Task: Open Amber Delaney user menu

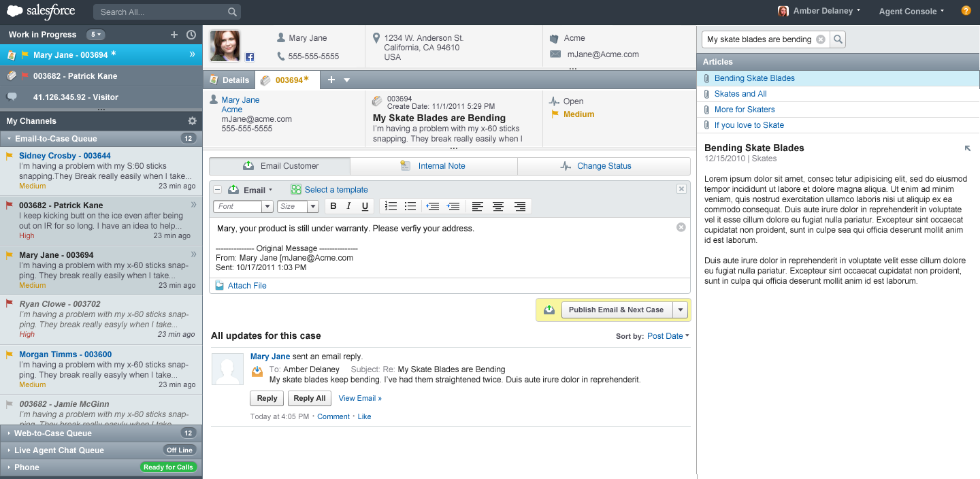Action: (819, 11)
